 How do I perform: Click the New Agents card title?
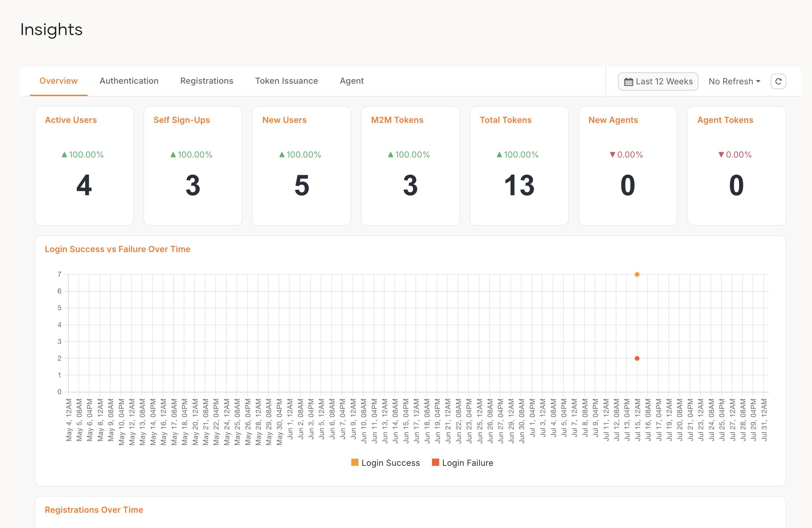click(613, 120)
